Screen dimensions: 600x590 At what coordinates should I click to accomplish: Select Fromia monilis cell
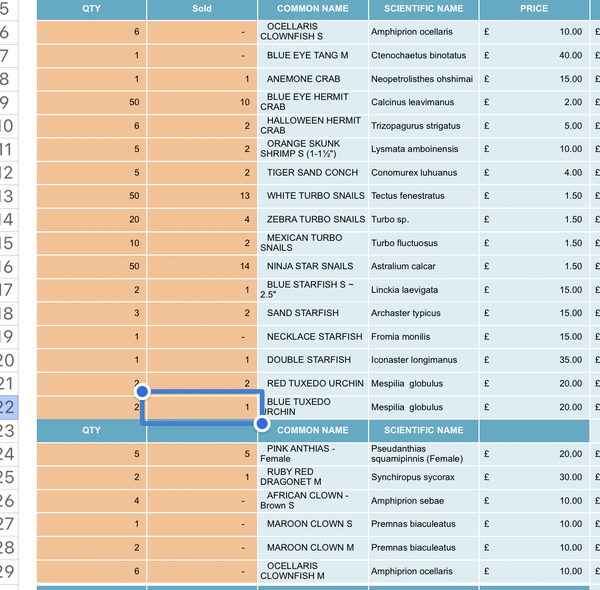click(x=424, y=337)
